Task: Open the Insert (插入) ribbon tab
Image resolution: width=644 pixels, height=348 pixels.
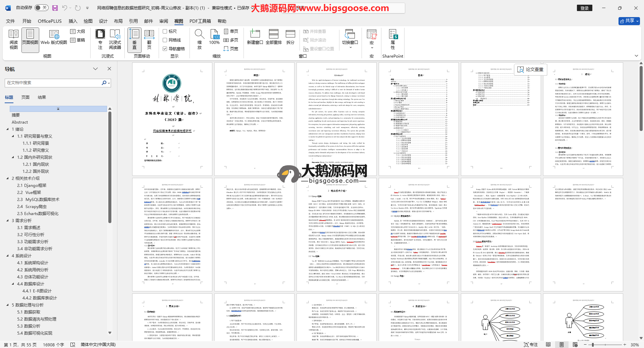Action: pyautogui.click(x=73, y=21)
